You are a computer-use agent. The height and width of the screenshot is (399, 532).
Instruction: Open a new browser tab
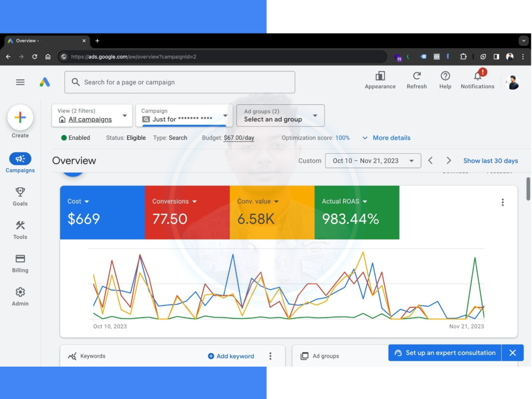[x=97, y=41]
